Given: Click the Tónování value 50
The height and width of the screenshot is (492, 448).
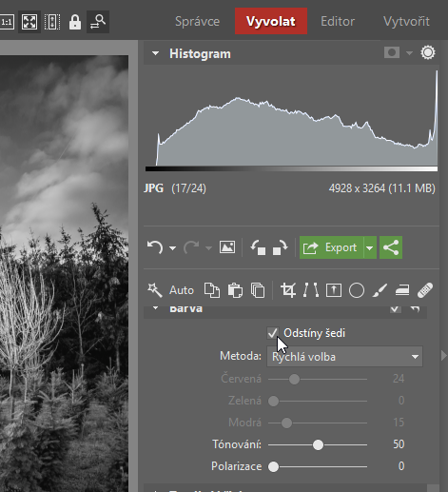Looking at the screenshot, I should pyautogui.click(x=399, y=444).
